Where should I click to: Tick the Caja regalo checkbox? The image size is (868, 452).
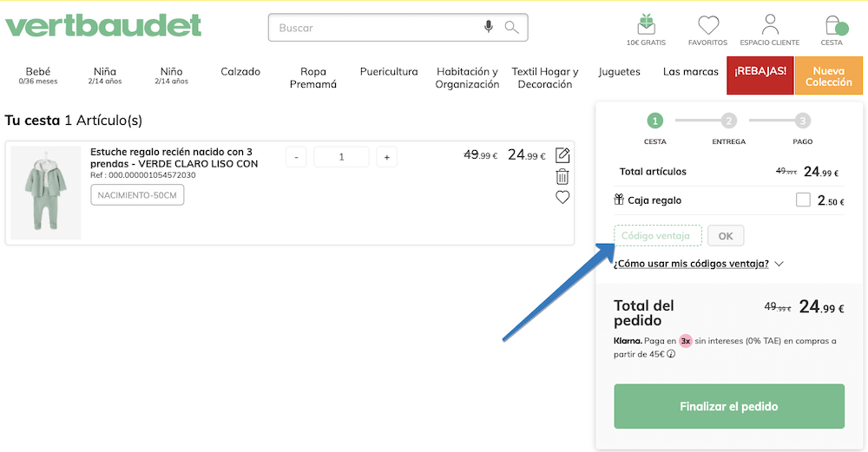tap(803, 200)
